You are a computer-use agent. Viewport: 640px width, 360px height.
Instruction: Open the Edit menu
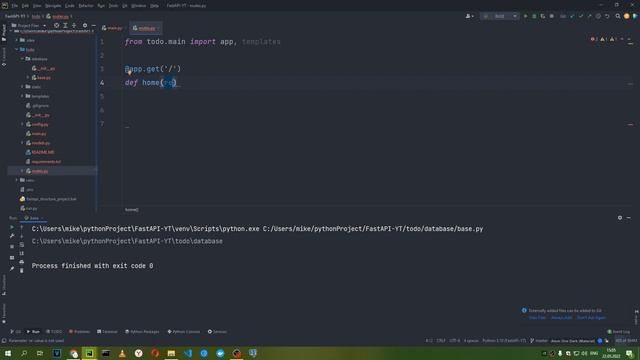[25, 6]
